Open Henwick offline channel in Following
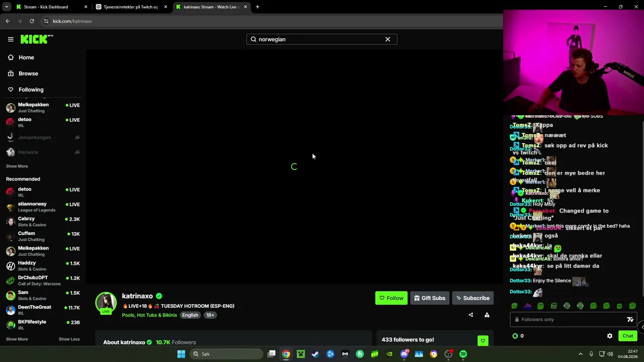Viewport: 644px width, 362px height. [43, 152]
